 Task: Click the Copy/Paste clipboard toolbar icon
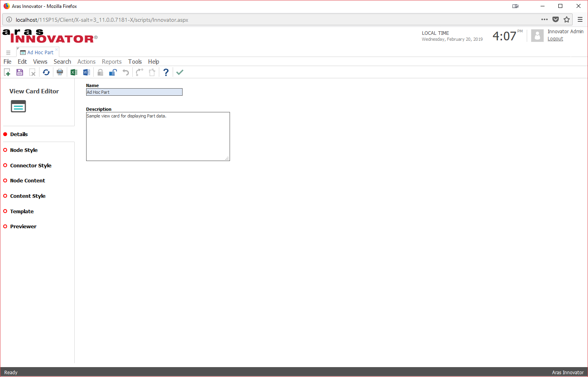[152, 72]
